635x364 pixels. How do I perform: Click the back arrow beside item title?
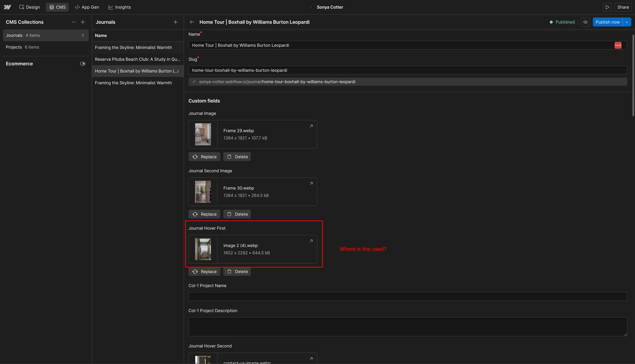[x=192, y=22]
